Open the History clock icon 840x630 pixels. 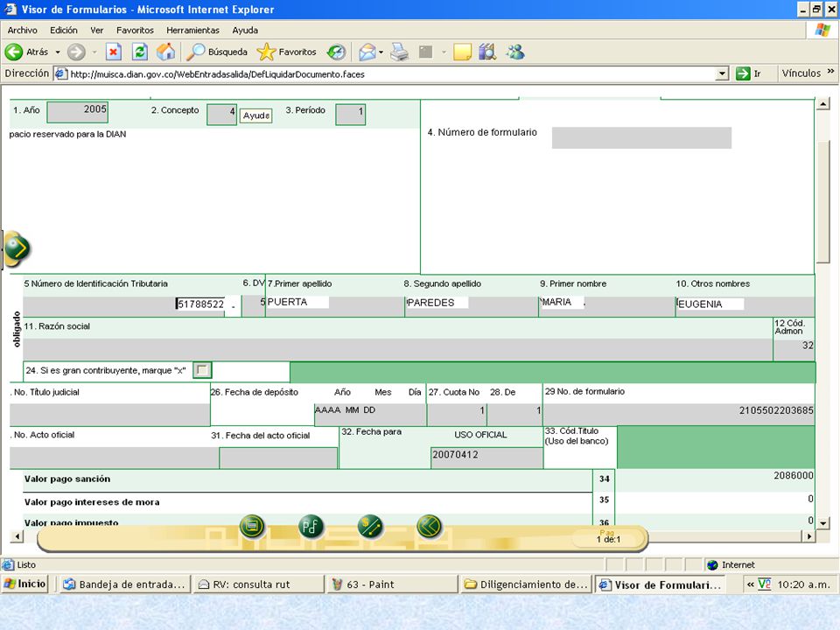click(x=336, y=52)
